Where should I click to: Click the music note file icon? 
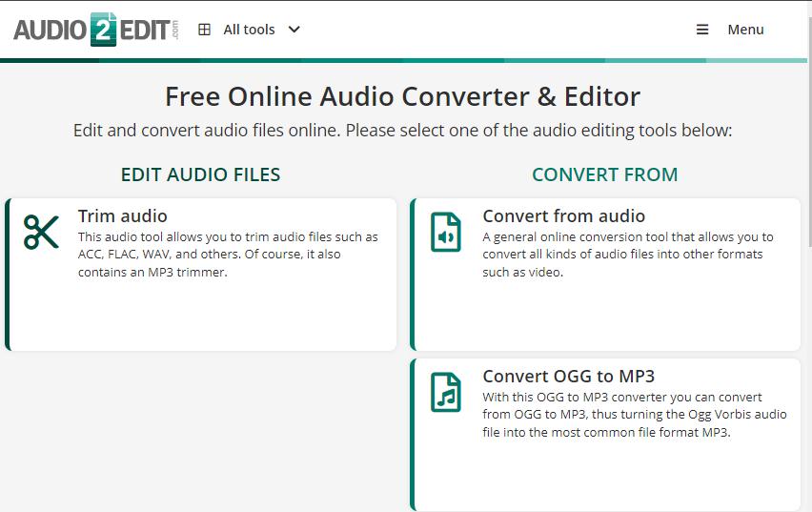click(446, 392)
